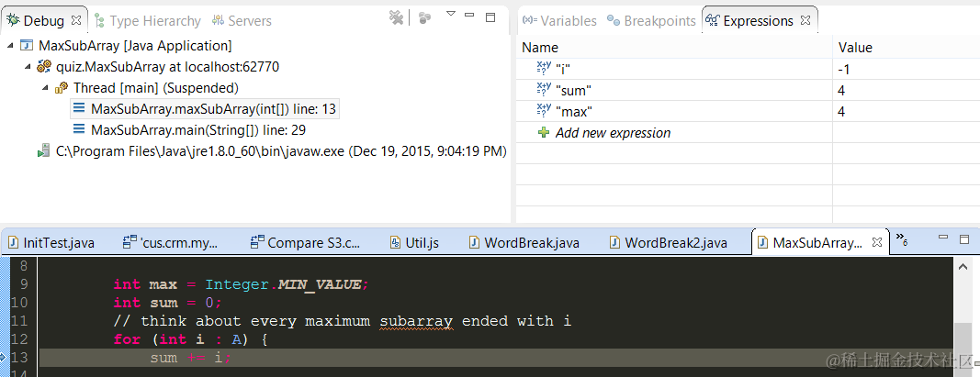
Task: Collapse the Thread [main] node
Action: [45, 88]
